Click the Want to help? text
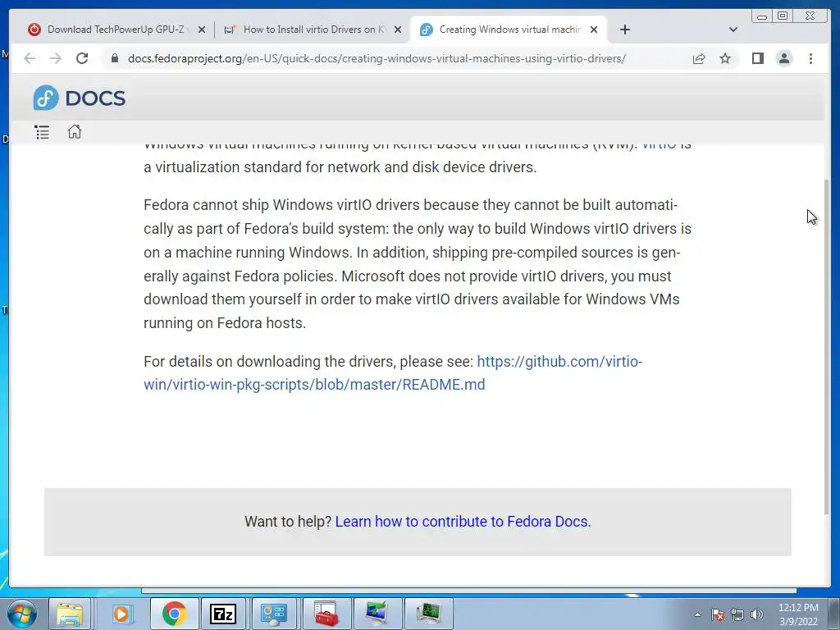The width and height of the screenshot is (840, 630). click(x=288, y=521)
